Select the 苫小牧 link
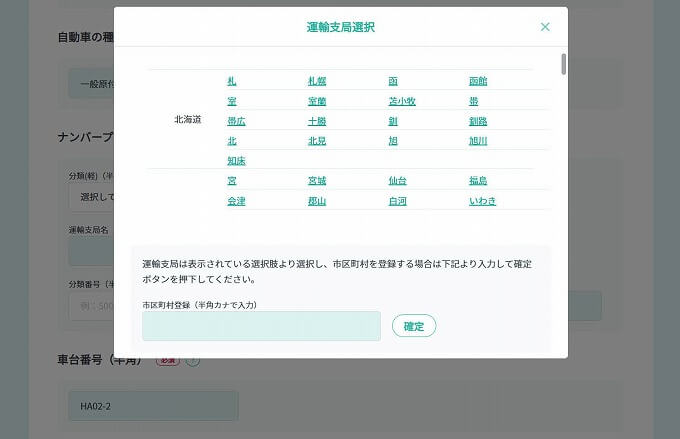The height and width of the screenshot is (439, 680). (402, 101)
